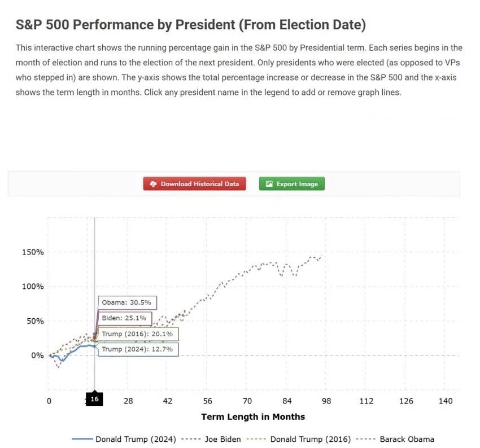This screenshot has width=480, height=448.
Task: Toggle the Donald Trump (2024) legend series
Action: (x=136, y=439)
